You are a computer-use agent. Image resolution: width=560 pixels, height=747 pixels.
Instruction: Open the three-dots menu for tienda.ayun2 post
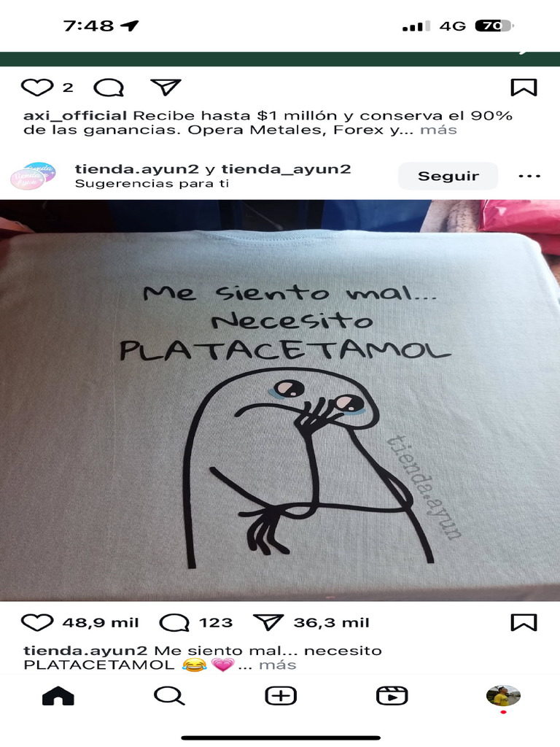[x=529, y=176]
